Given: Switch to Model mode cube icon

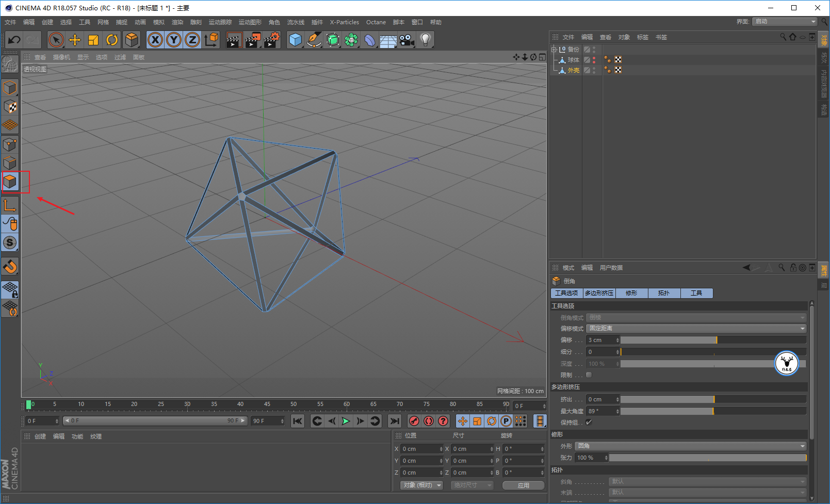Looking at the screenshot, I should (10, 88).
